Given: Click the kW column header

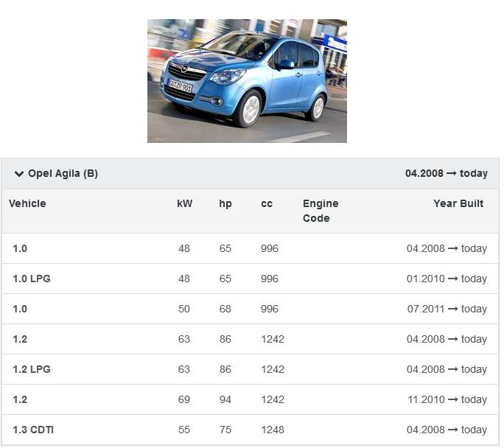Looking at the screenshot, I should click(x=184, y=203).
